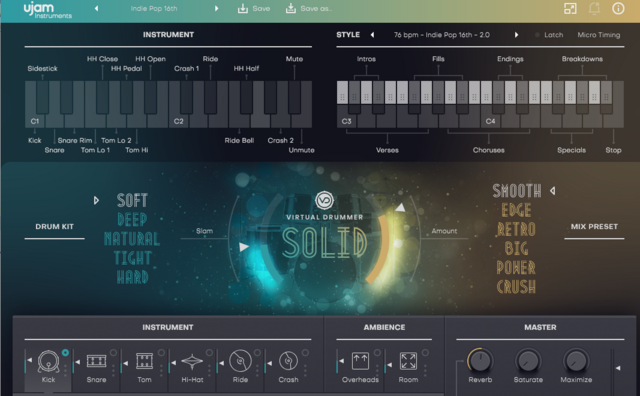Click the C4 key on style keyboard
The height and width of the screenshot is (396, 640).
[490, 121]
